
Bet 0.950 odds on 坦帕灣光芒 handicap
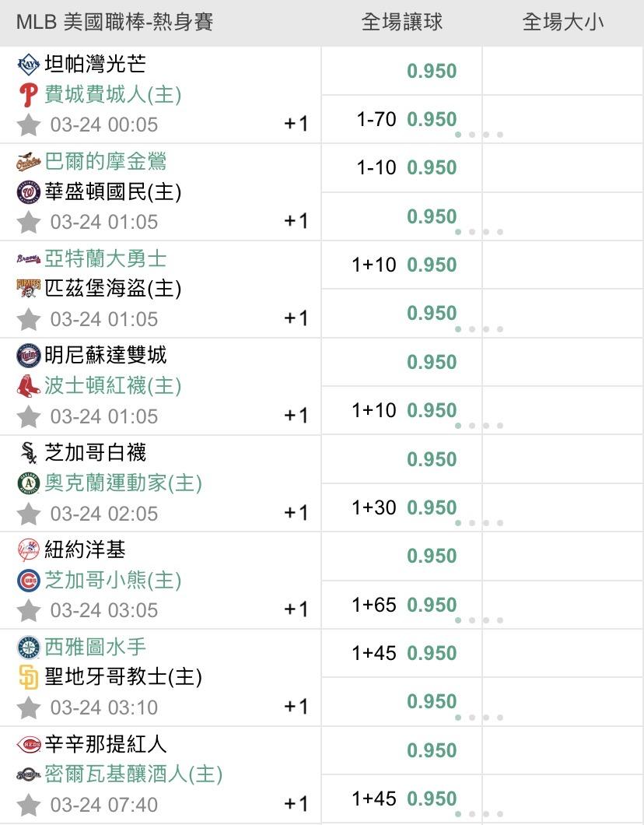tap(432, 71)
